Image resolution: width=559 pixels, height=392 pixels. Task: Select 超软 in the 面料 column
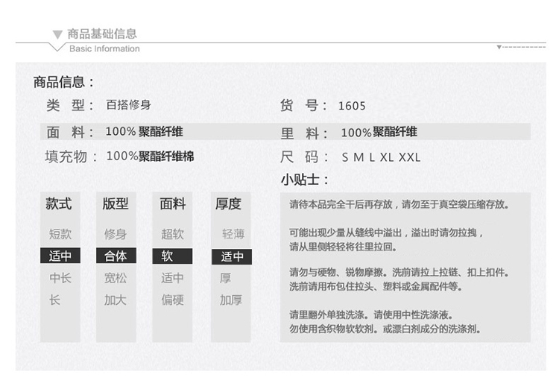[x=172, y=234]
